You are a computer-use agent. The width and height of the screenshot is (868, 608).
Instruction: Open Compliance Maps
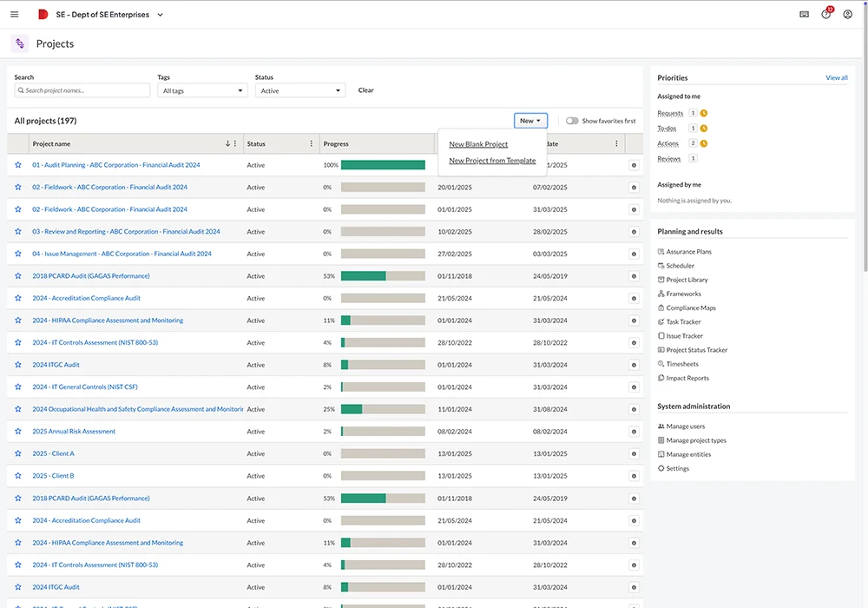coord(692,307)
